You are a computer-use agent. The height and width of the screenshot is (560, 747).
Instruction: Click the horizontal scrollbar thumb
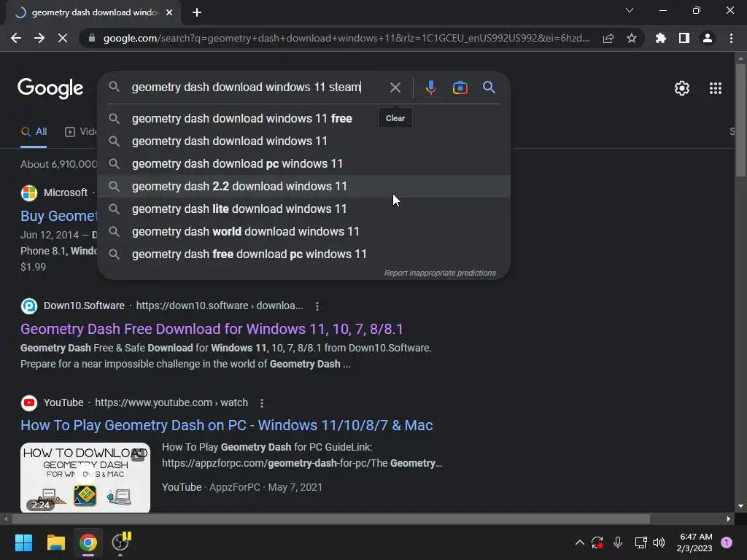click(x=330, y=518)
